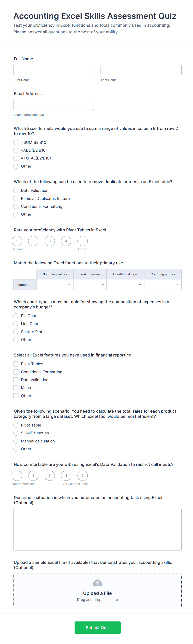Select the =SUM(B2:B10) answer option
The height and width of the screenshot is (644, 193).
[x=16, y=142]
